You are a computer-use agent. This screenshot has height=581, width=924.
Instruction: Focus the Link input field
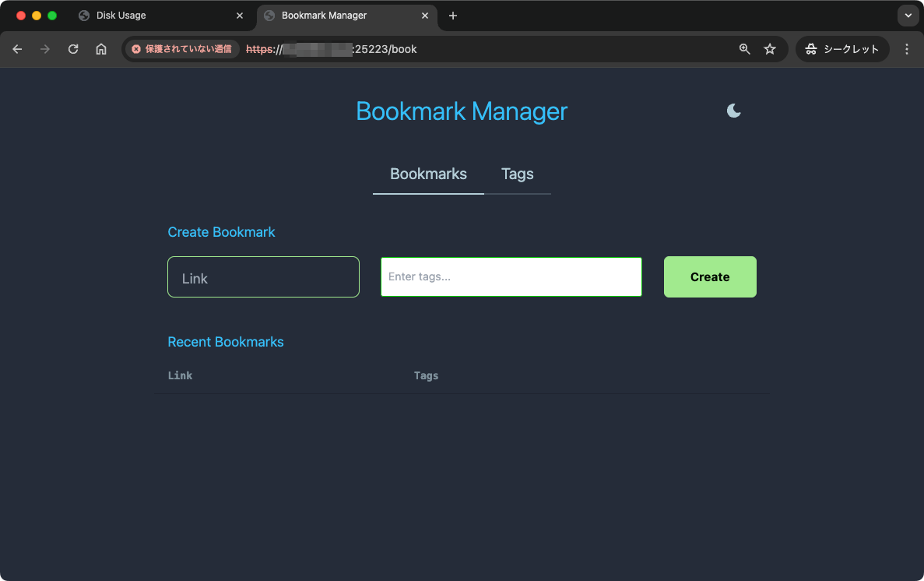pos(263,277)
